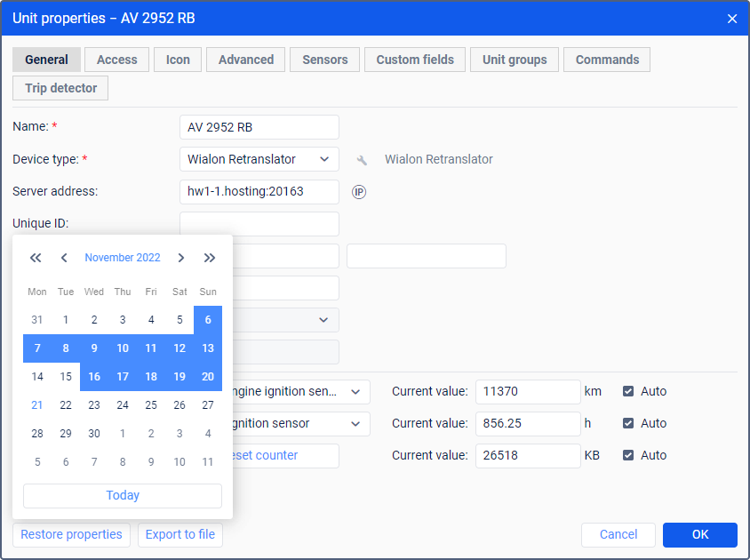Jump to next year in calendar
Screen dimensions: 750x560
point(210,258)
